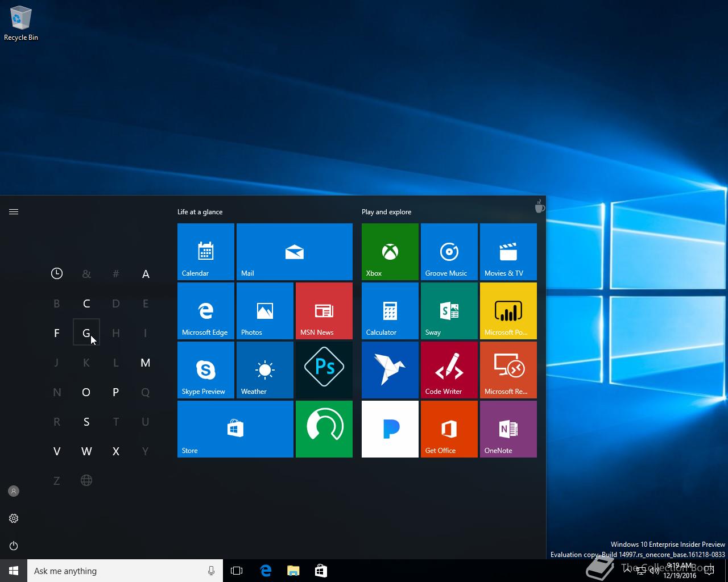Open the Code Writer tile
This screenshot has height=582, width=728.
(x=449, y=370)
